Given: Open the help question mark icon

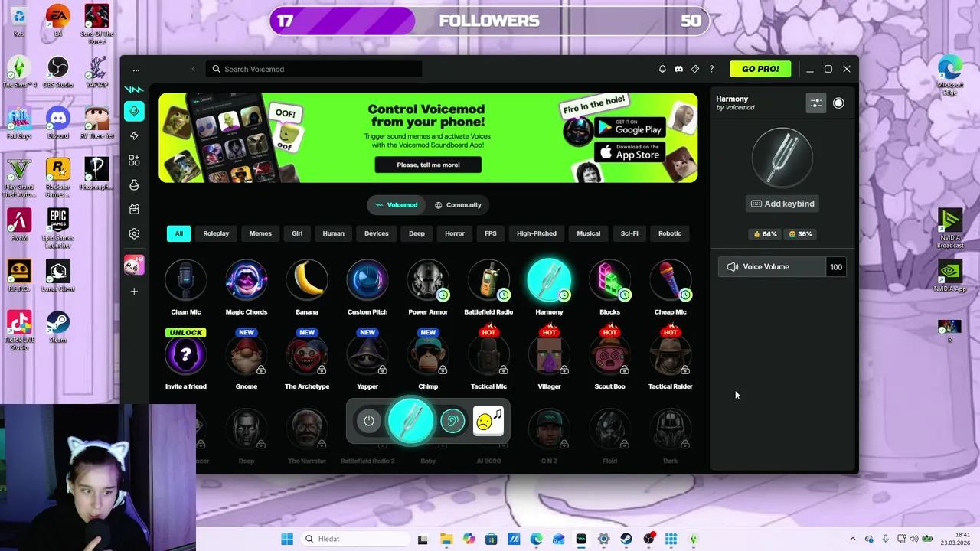Looking at the screenshot, I should click(711, 69).
